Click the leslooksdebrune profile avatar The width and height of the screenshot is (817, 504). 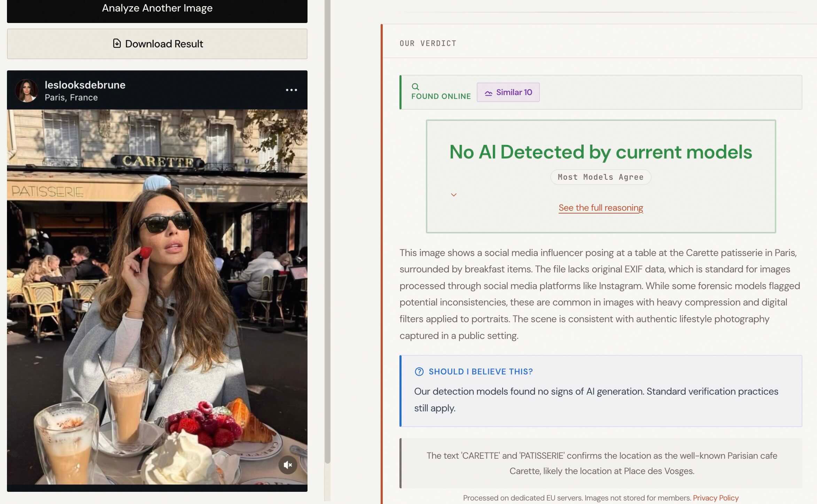coord(26,91)
